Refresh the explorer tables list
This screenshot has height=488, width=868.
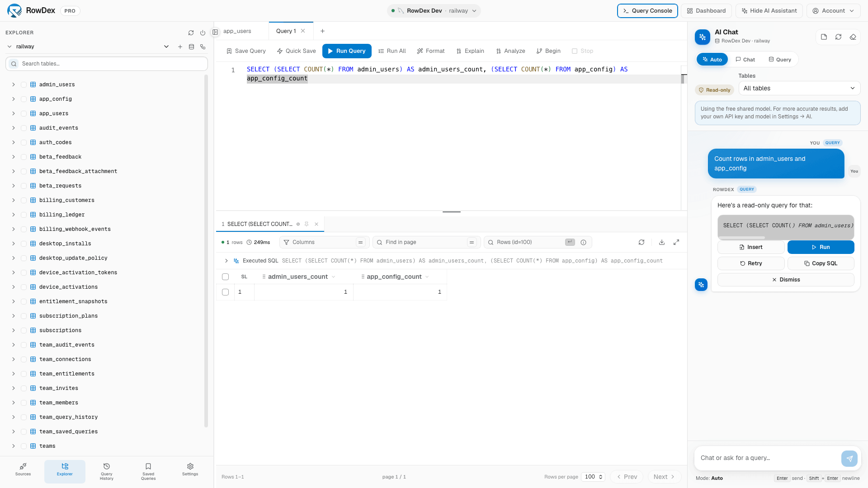pyautogui.click(x=191, y=33)
